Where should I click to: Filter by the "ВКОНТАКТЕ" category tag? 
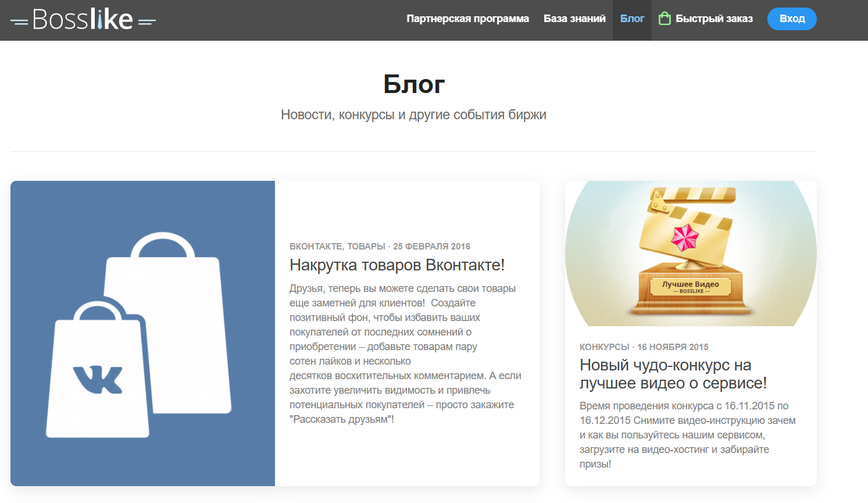pos(316,247)
